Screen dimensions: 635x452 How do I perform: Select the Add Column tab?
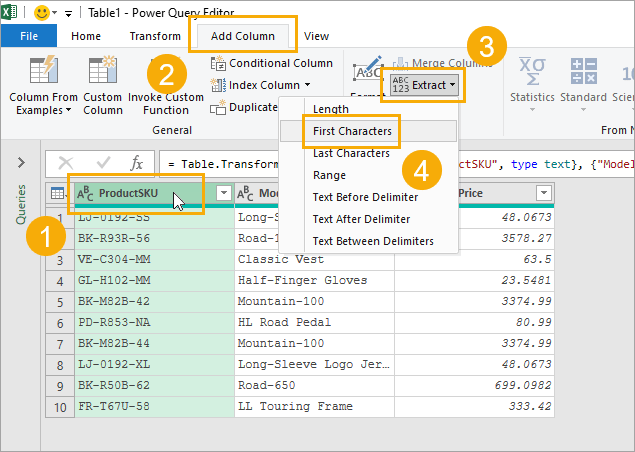[243, 36]
